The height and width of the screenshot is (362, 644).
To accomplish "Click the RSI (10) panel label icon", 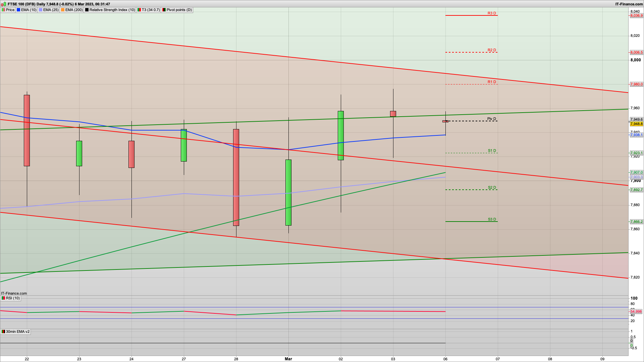I will 3,298.
